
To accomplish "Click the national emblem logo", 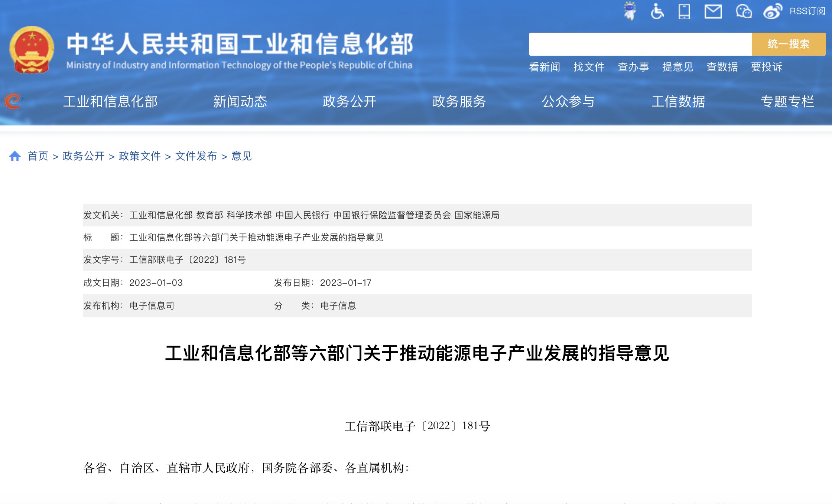I will click(x=32, y=50).
